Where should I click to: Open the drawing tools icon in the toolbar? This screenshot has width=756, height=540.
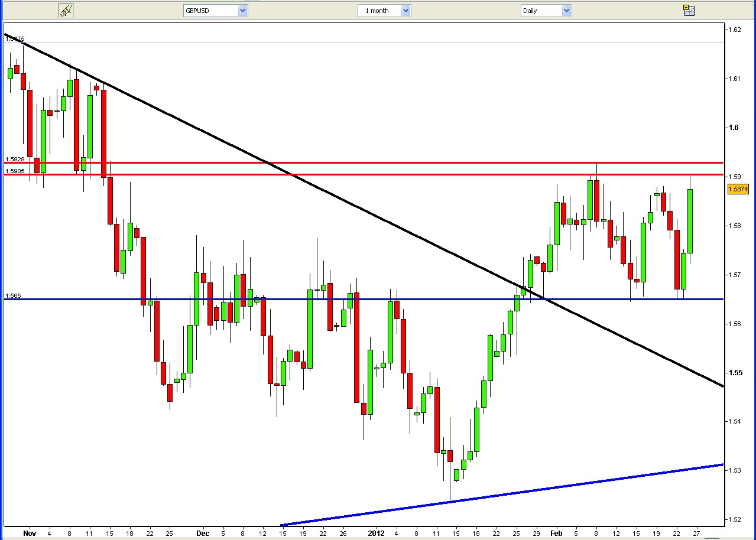pyautogui.click(x=66, y=11)
